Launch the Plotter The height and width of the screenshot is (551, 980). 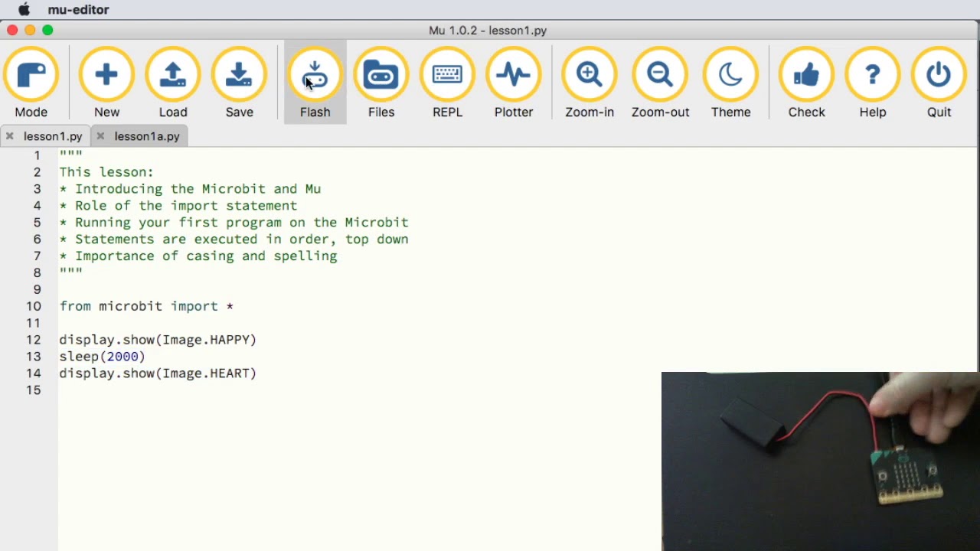point(514,83)
